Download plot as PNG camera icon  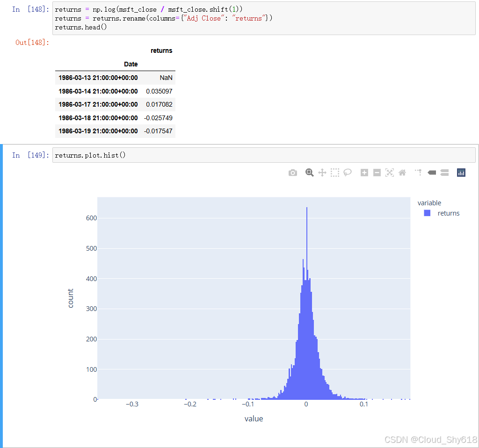[293, 173]
